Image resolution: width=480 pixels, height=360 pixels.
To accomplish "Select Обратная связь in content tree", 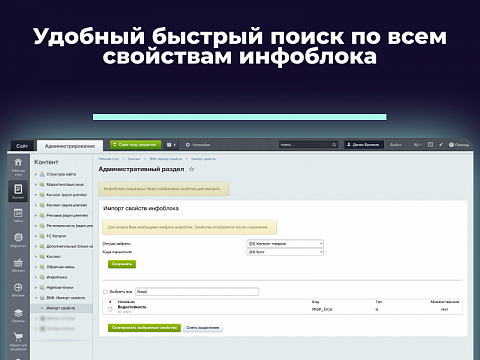I will [x=60, y=267].
